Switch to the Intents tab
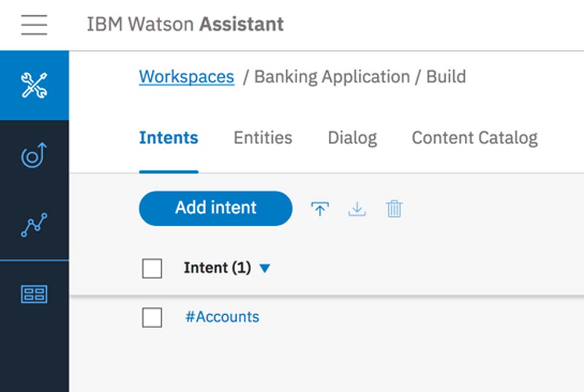The image size is (584, 392). pos(168,138)
